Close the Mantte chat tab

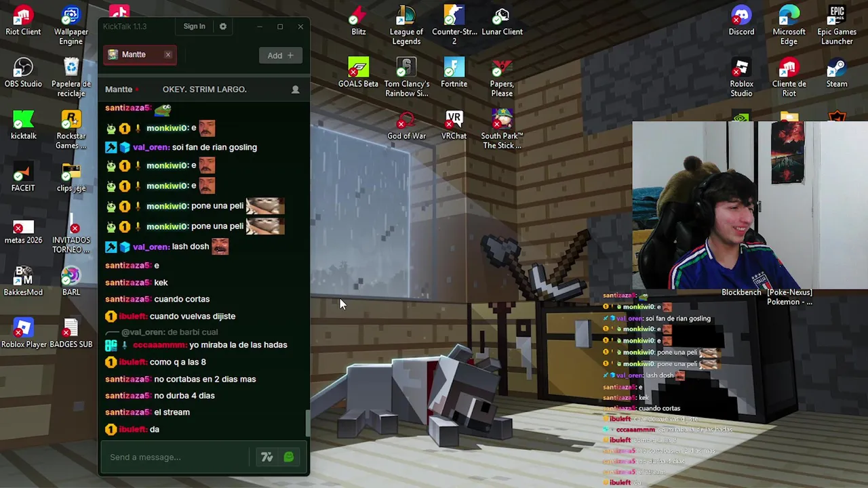click(167, 54)
